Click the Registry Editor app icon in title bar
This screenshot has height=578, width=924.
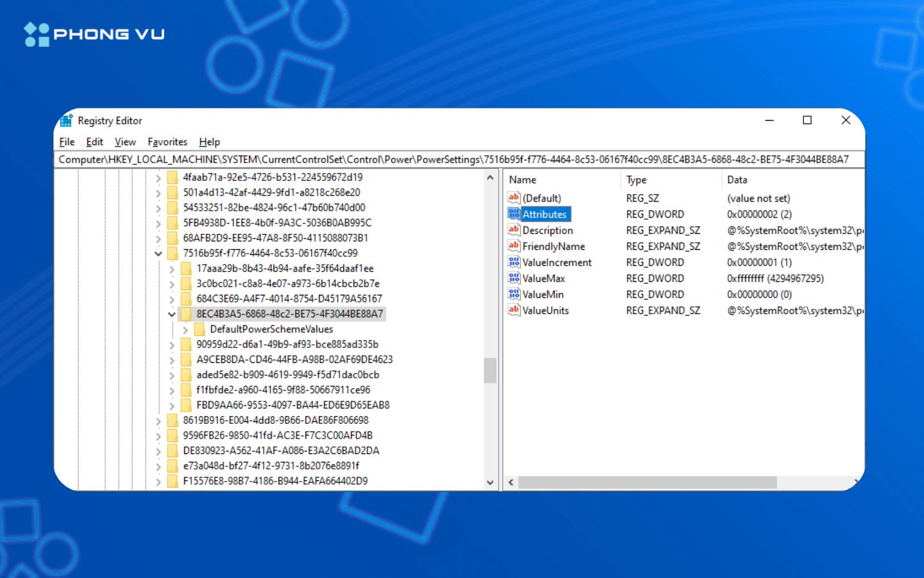(66, 121)
